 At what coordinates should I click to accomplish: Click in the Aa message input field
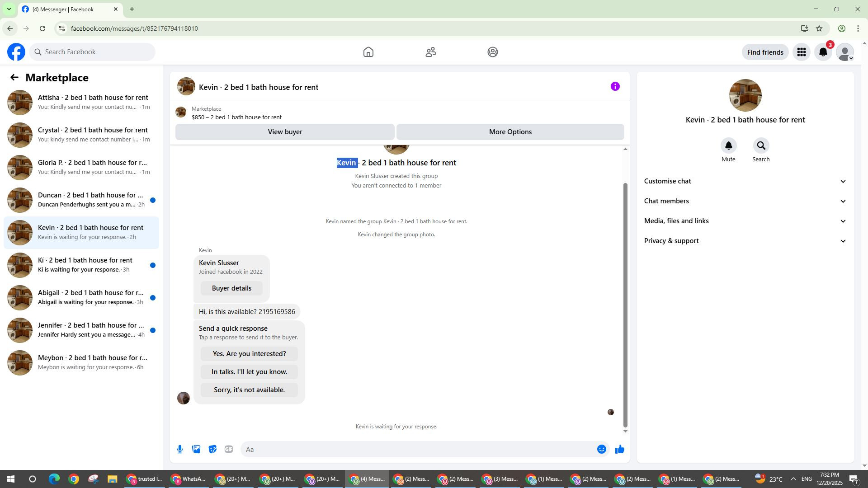(x=418, y=449)
